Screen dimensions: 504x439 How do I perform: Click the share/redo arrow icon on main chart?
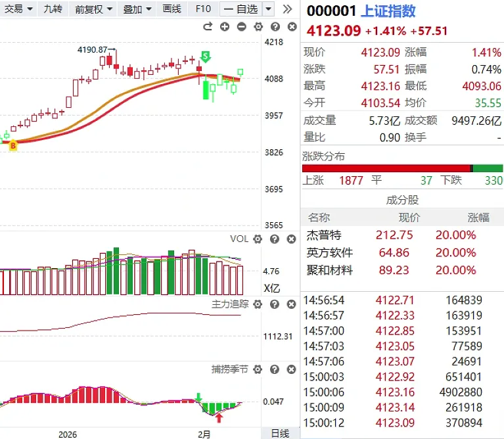208,27
